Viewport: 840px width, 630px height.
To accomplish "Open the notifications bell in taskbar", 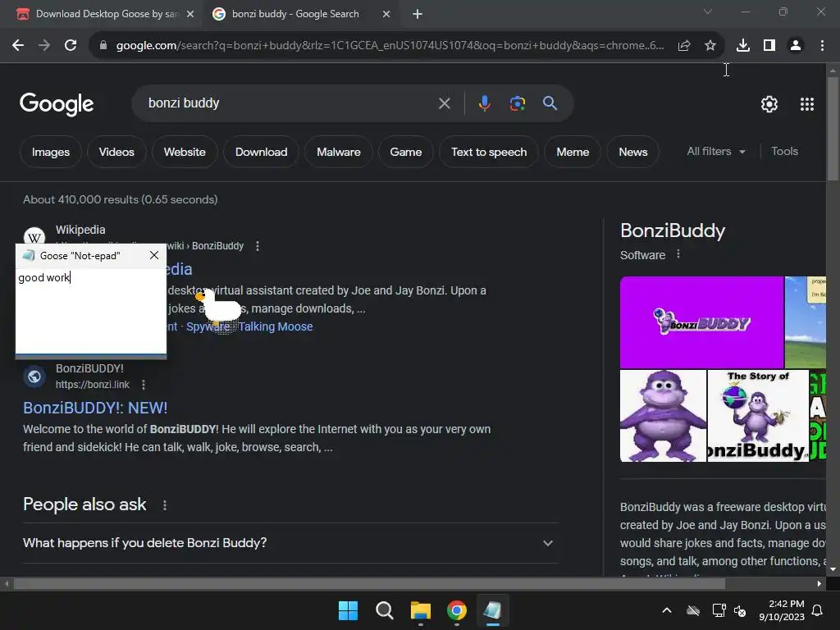I will [x=818, y=610].
